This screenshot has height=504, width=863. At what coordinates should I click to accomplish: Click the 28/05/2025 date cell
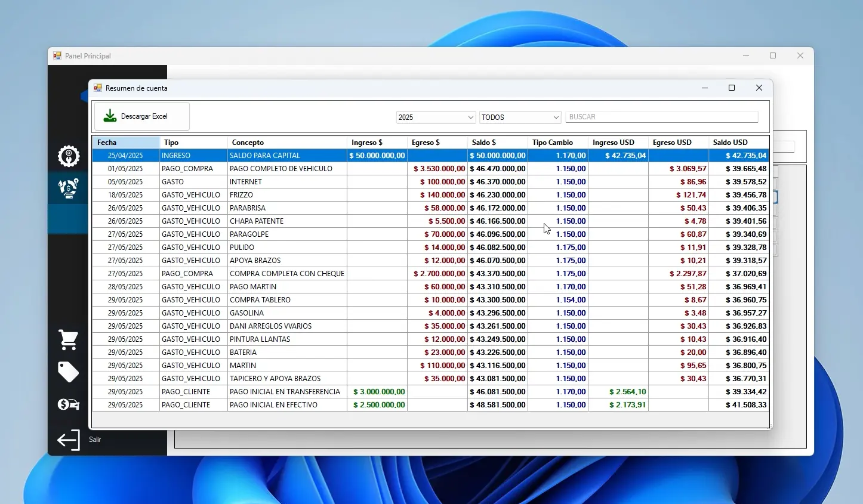click(126, 287)
